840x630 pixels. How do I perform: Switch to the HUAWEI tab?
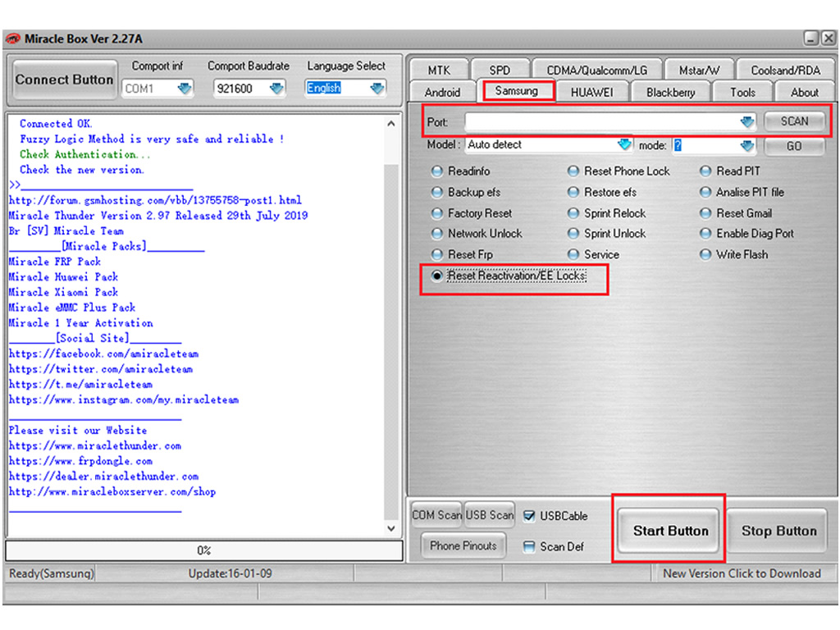click(591, 92)
